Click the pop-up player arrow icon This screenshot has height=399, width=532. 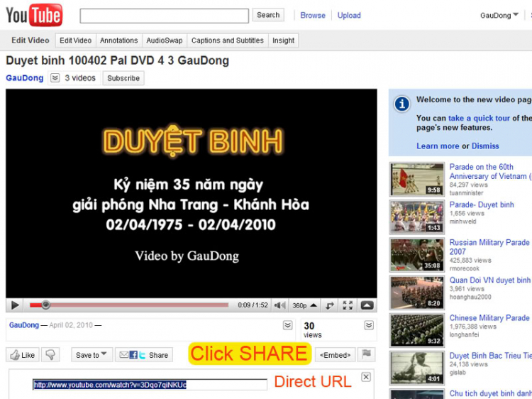tap(367, 305)
